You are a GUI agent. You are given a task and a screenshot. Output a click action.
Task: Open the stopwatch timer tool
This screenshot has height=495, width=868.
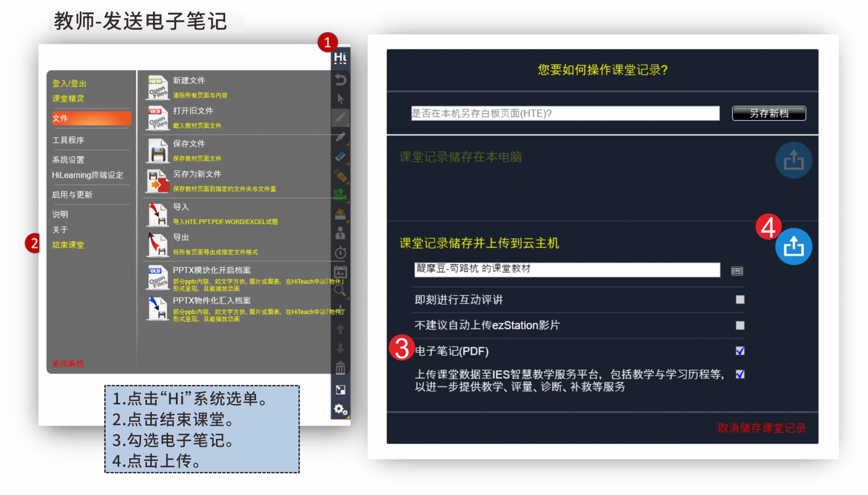coord(340,253)
